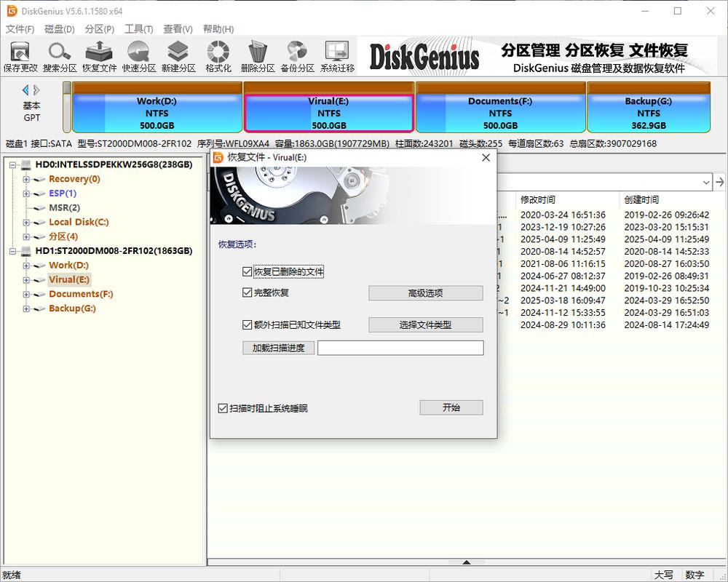Open the 工具(T) menu
The width and height of the screenshot is (728, 582).
click(x=138, y=29)
